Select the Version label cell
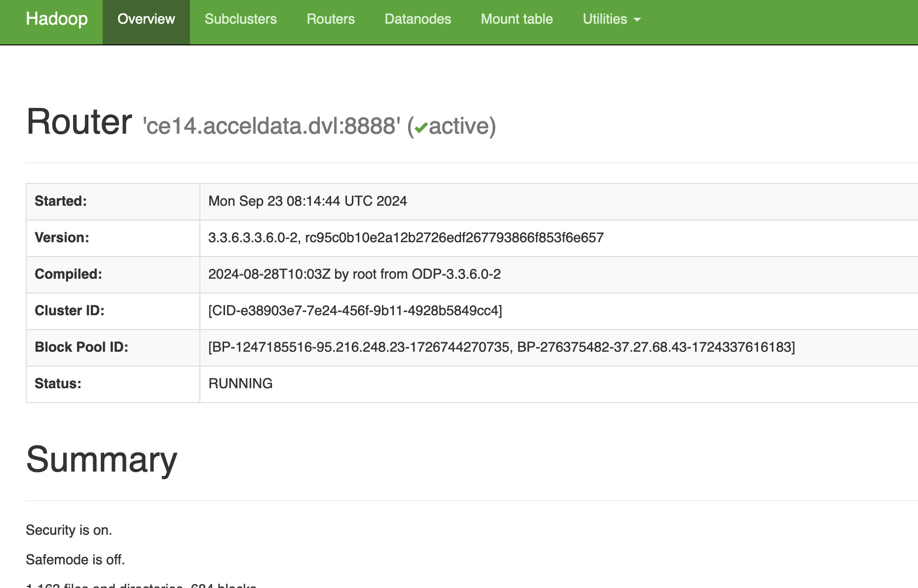 (113, 238)
